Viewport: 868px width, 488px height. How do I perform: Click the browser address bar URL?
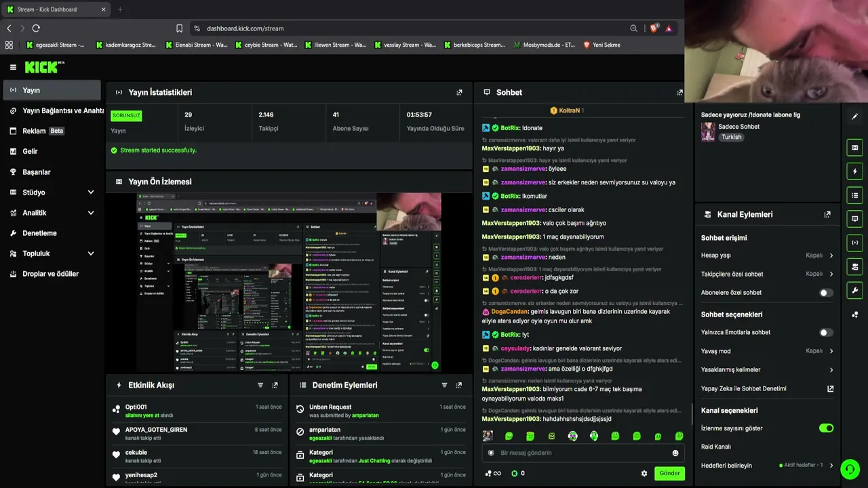tap(245, 28)
